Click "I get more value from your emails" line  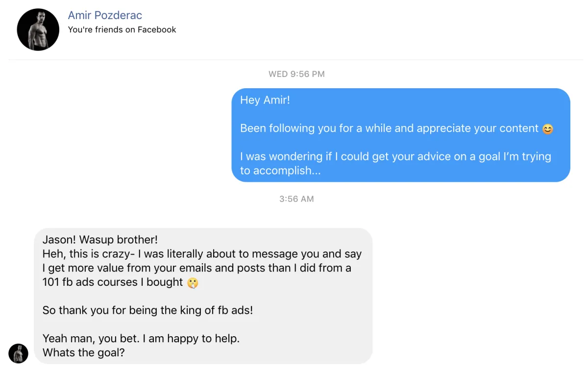196,268
